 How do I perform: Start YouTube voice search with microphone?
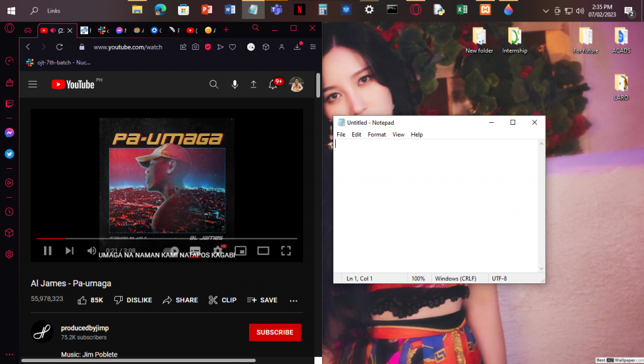pyautogui.click(x=235, y=84)
